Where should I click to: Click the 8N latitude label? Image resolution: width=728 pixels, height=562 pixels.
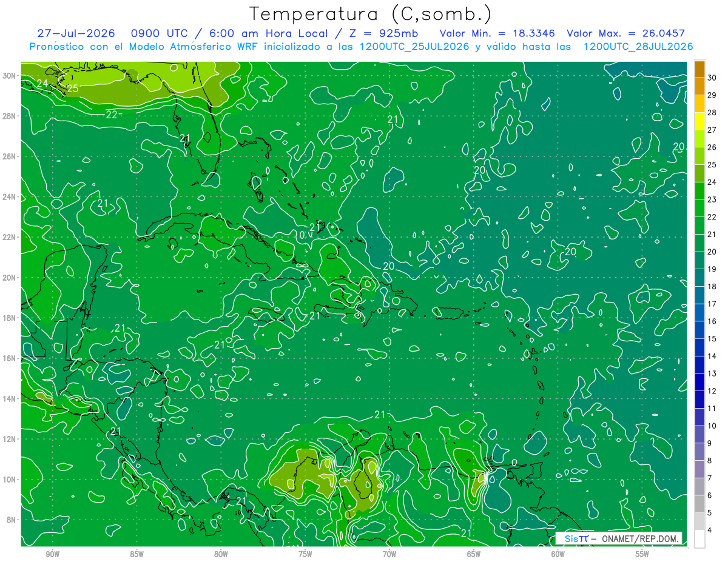(11, 520)
